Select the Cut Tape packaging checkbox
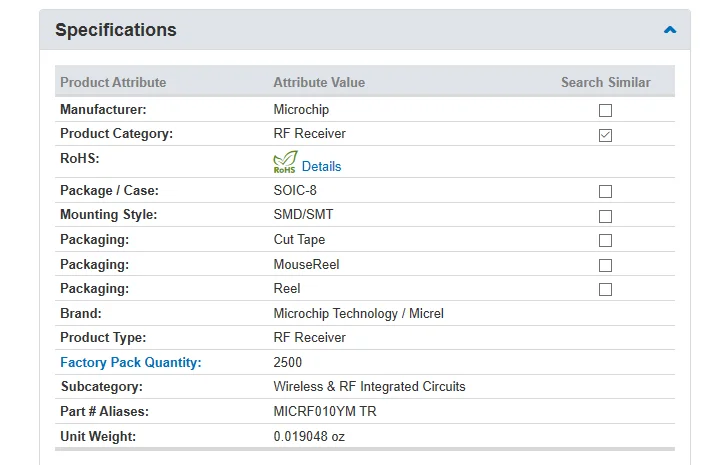The height and width of the screenshot is (465, 713). click(x=605, y=240)
